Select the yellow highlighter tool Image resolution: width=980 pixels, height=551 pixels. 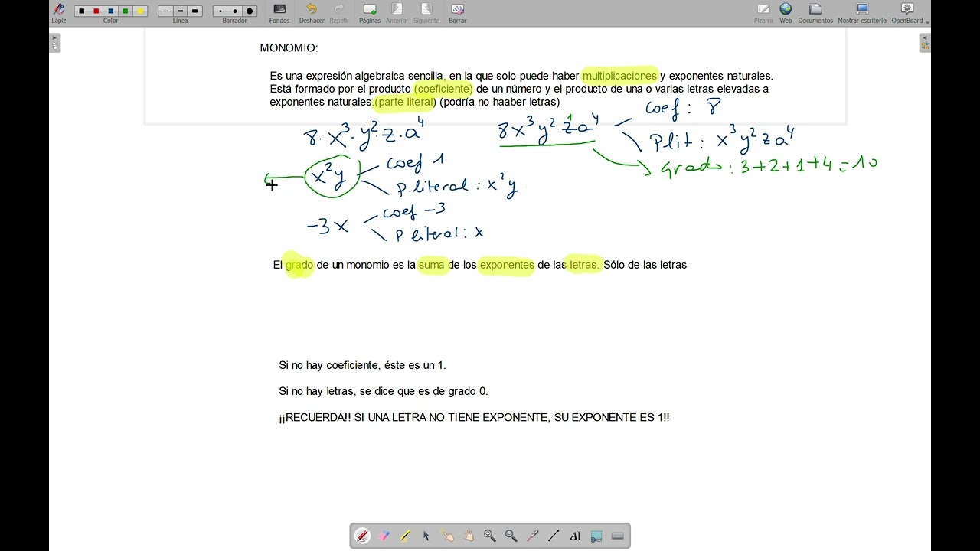coord(405,536)
